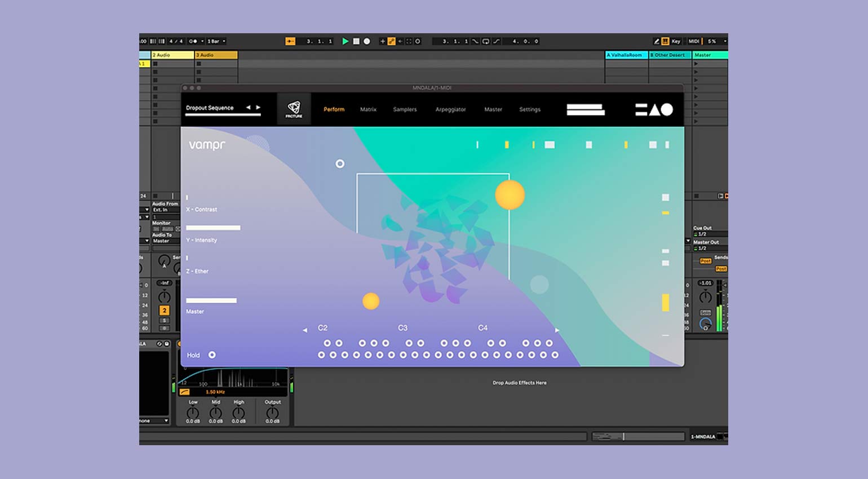Click the Stop button in Ableton transport
The height and width of the screenshot is (479, 868).
click(356, 41)
